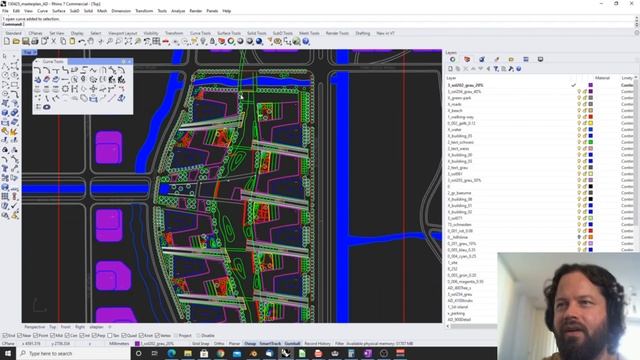The width and height of the screenshot is (640, 360).
Task: Toggle the Mid osnap checkbox
Action: [52, 336]
